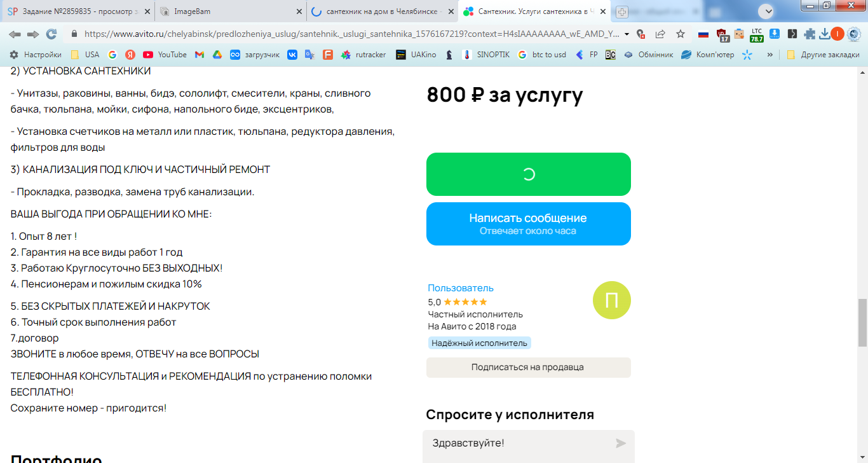Open the USA bookmarks folder
The width and height of the screenshot is (868, 463).
tap(85, 55)
